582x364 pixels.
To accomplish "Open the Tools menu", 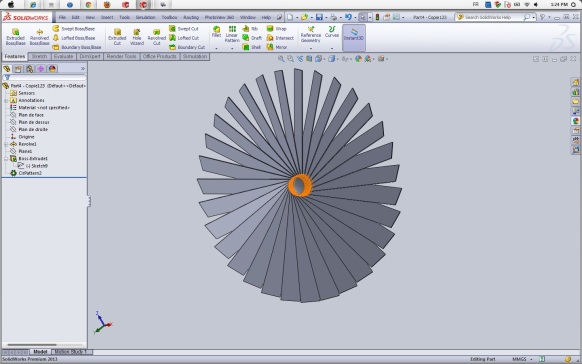I will point(124,17).
